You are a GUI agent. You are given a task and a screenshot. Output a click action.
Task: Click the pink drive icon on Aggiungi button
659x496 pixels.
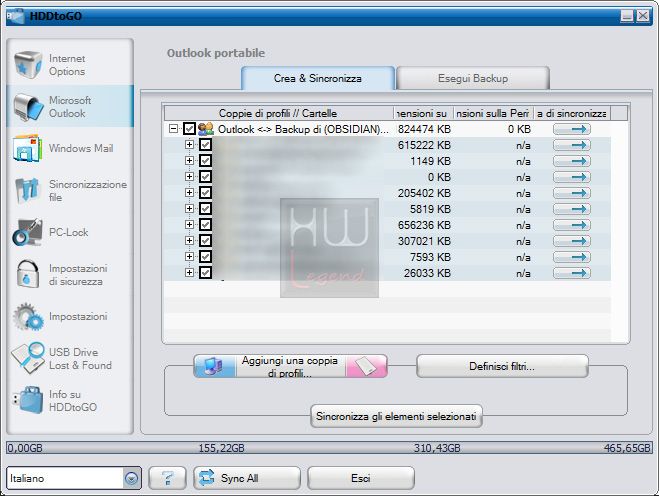pyautogui.click(x=366, y=366)
